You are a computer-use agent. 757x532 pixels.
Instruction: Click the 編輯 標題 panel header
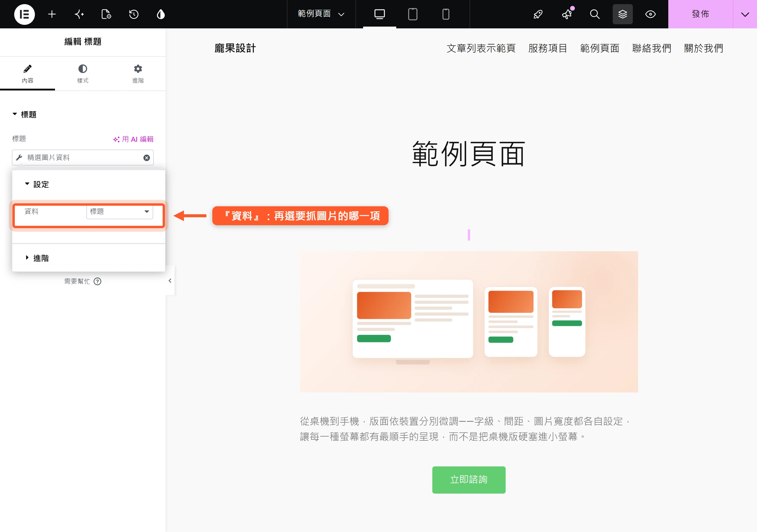tap(83, 42)
